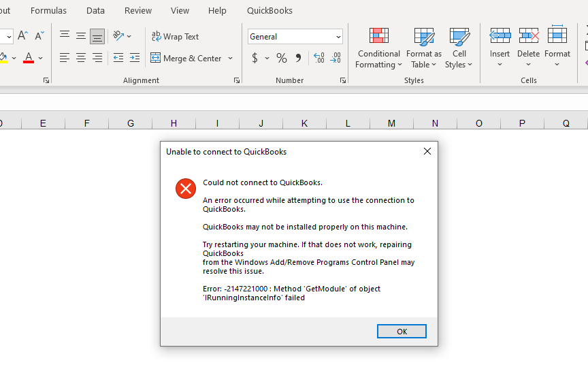Select column J header
588x384 pixels.
pyautogui.click(x=261, y=123)
